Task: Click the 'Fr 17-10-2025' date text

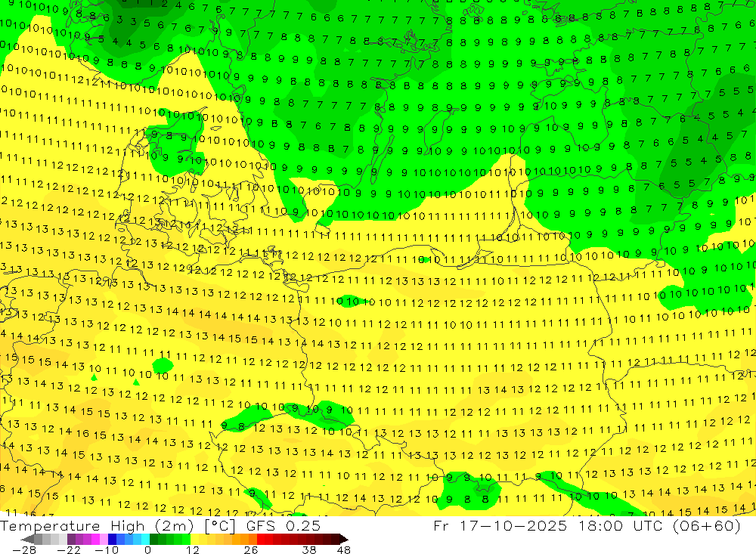Action: pyautogui.click(x=500, y=525)
